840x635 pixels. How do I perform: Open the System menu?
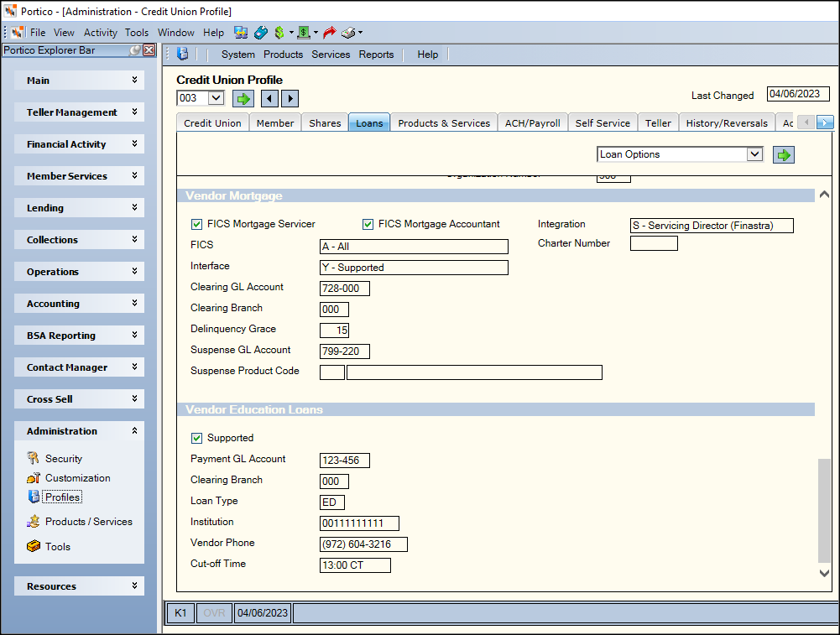click(237, 54)
